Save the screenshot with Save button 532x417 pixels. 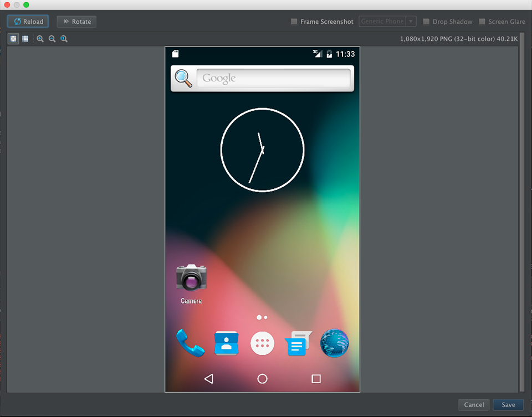click(508, 405)
